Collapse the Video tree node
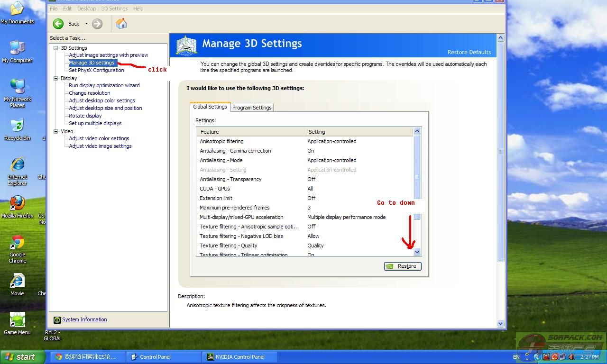Image resolution: width=607 pixels, height=364 pixels. 56,131
